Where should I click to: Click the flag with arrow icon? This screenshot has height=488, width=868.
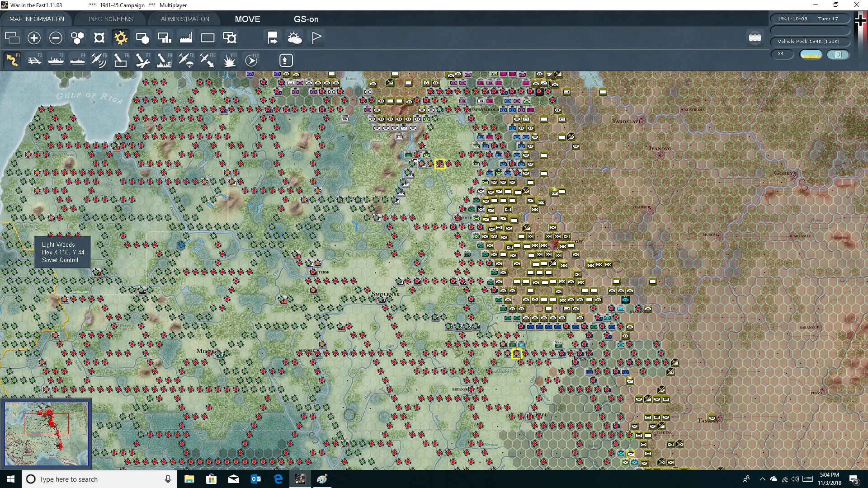273,38
